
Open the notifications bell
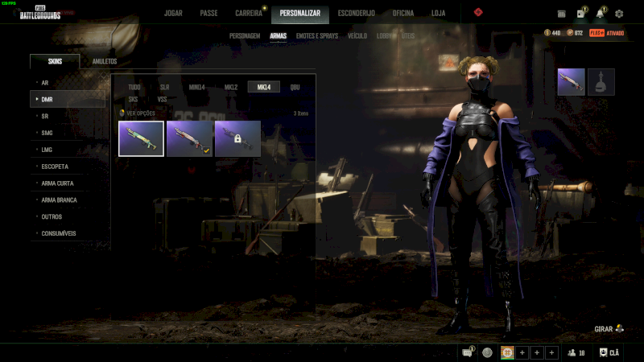pyautogui.click(x=600, y=14)
